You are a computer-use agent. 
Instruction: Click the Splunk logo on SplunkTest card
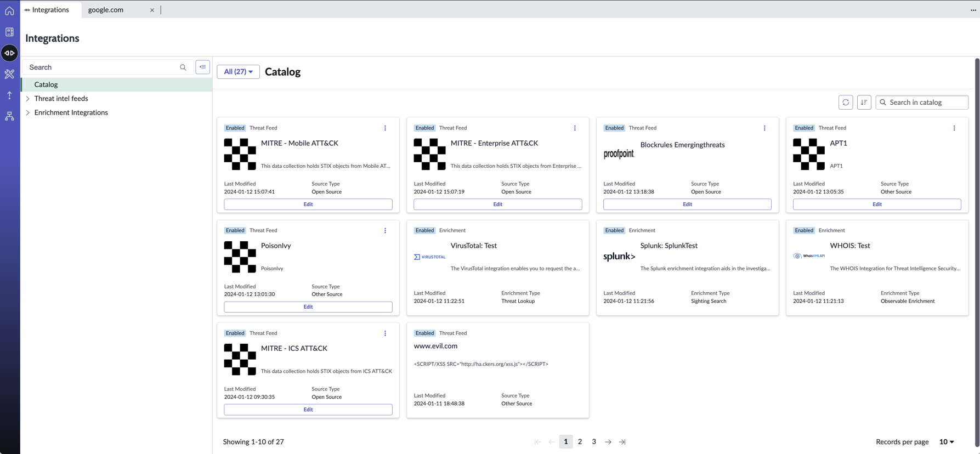coord(619,256)
